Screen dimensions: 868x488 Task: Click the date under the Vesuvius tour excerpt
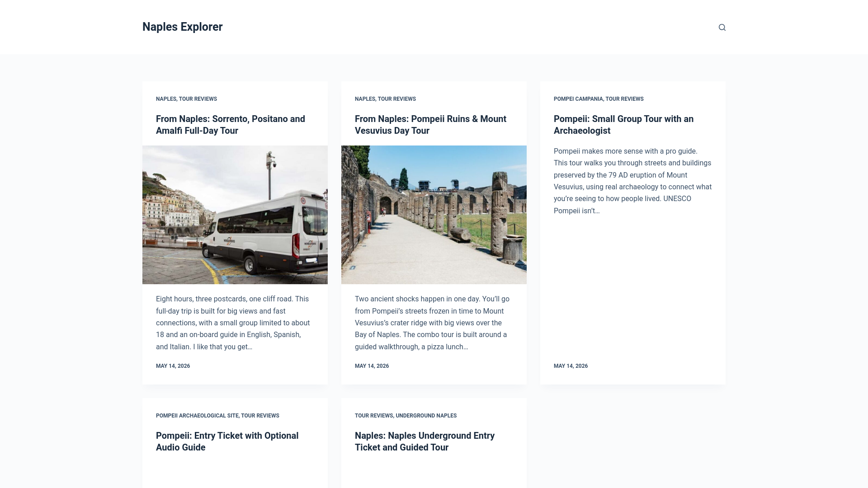tap(372, 366)
